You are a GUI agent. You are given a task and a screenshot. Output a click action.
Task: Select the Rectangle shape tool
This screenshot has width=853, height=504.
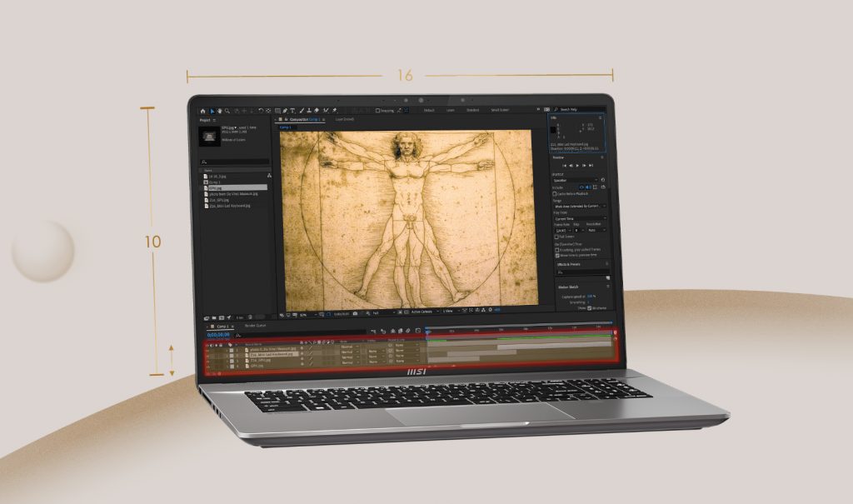click(277, 111)
